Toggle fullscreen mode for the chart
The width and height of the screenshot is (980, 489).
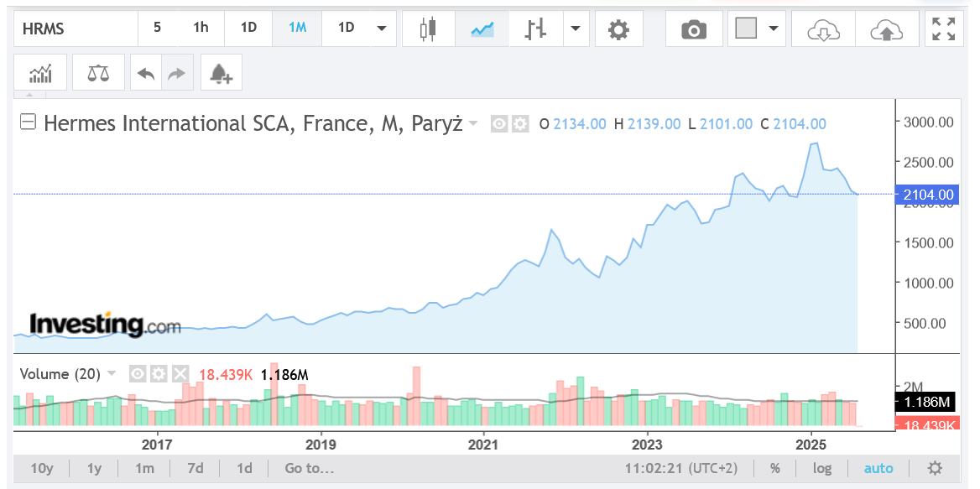point(944,29)
